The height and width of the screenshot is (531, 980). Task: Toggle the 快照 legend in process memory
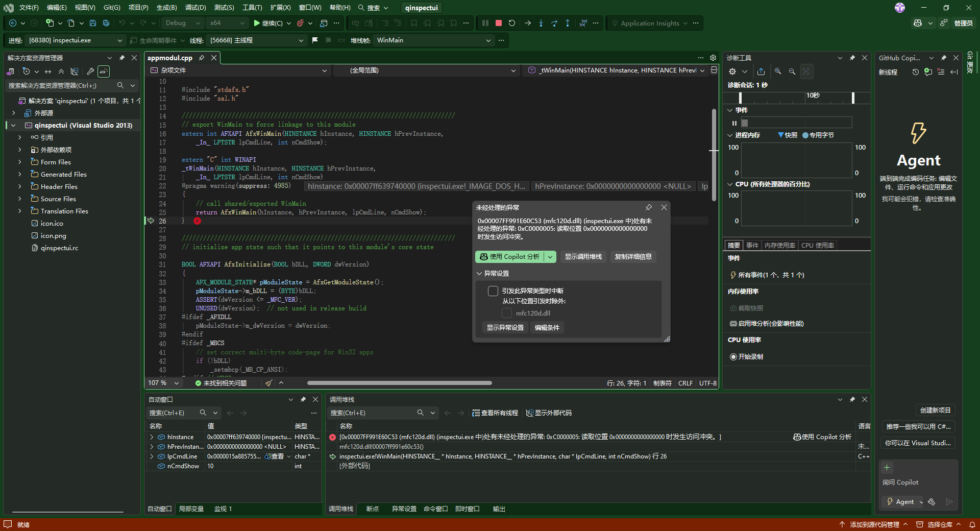[788, 135]
